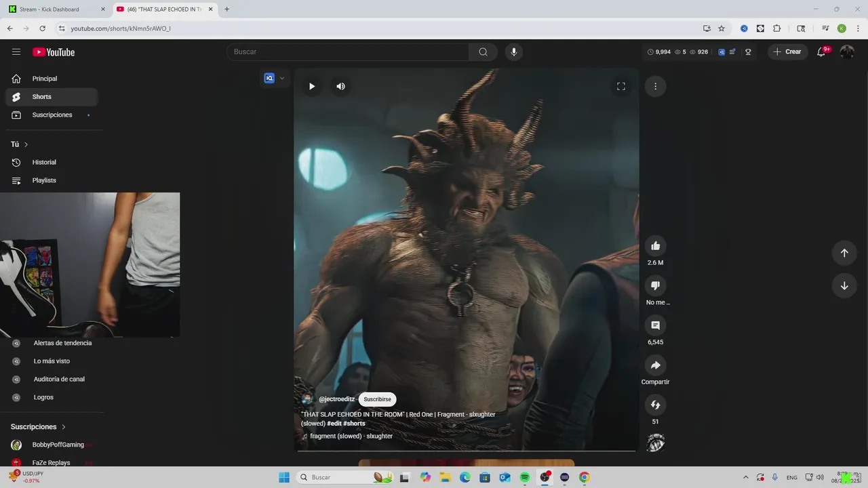Click the blue vidIQ icon in header

(x=722, y=52)
